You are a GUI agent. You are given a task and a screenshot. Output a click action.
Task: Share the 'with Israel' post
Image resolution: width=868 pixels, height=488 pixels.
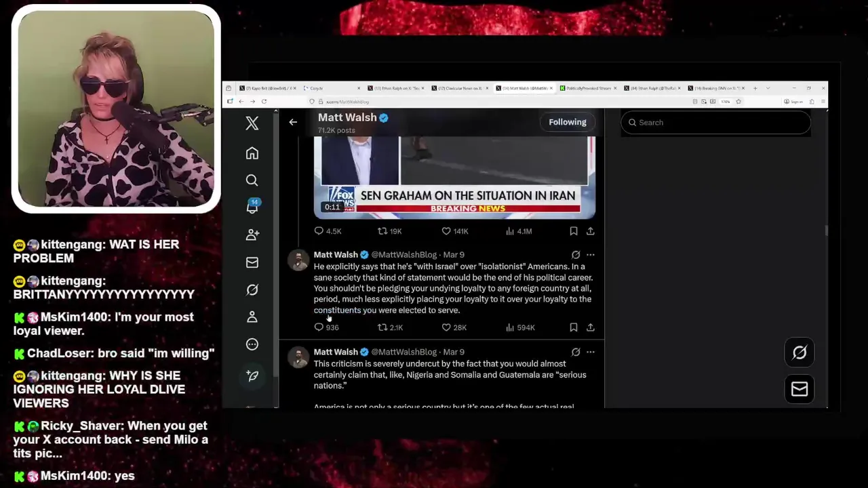tap(591, 327)
